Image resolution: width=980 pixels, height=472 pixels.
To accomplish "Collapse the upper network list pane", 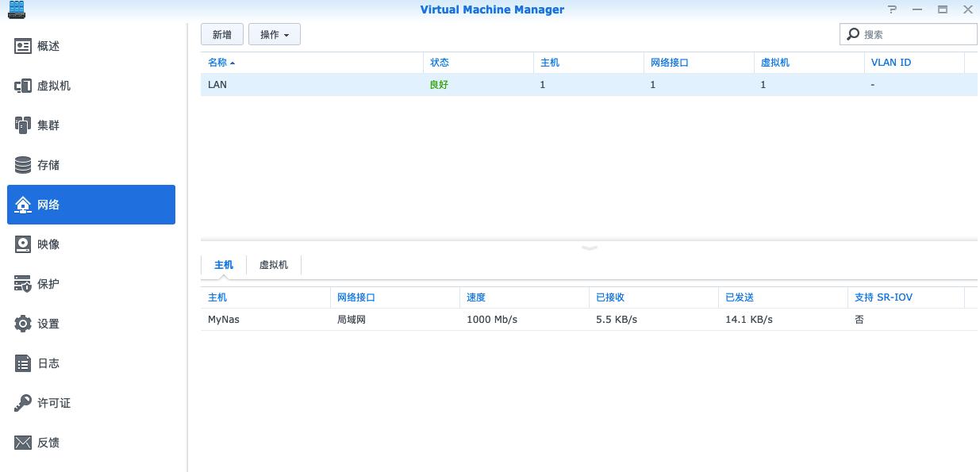I will (589, 248).
